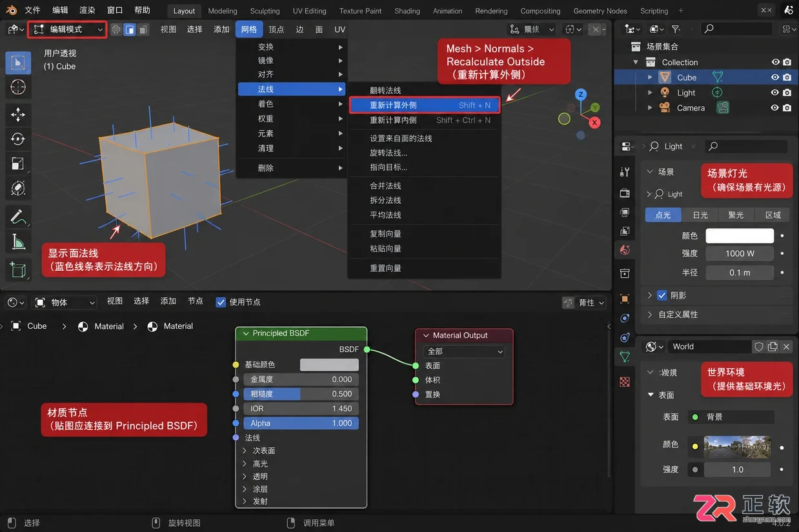Click 翻转法线 menu entry
The height and width of the screenshot is (532, 799).
[385, 90]
